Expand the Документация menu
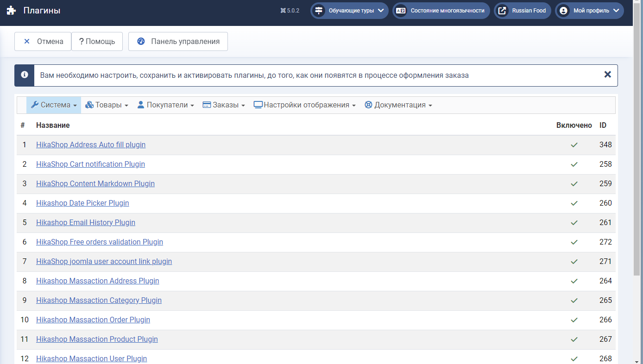Image resolution: width=643 pixels, height=364 pixels. coord(398,105)
